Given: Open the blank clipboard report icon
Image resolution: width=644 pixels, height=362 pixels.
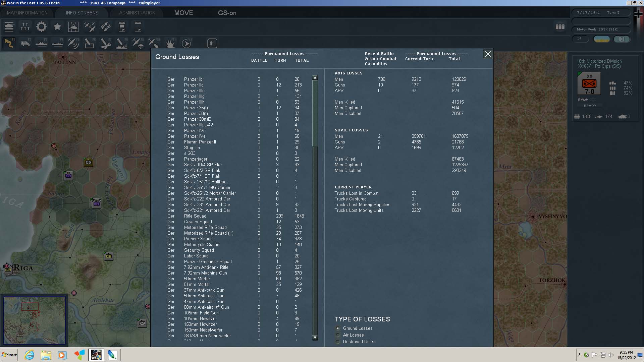Looking at the screenshot, I should (x=138, y=27).
